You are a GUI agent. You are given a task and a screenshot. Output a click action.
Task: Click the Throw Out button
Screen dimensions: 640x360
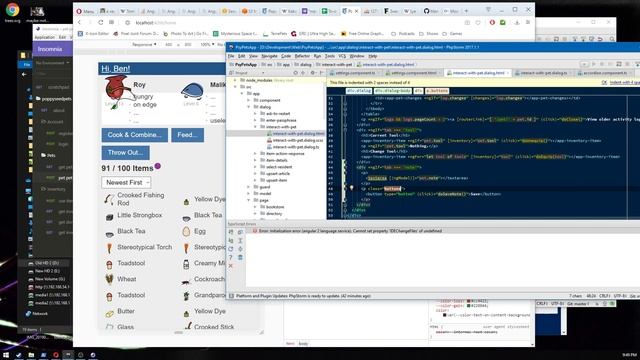click(125, 153)
